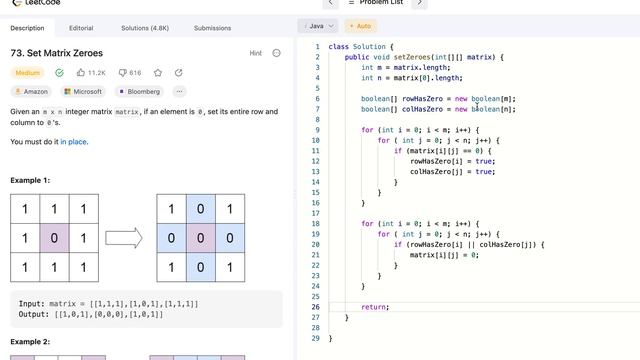Click line 11 'if (matrix[i][j] == 0)'

(x=442, y=151)
